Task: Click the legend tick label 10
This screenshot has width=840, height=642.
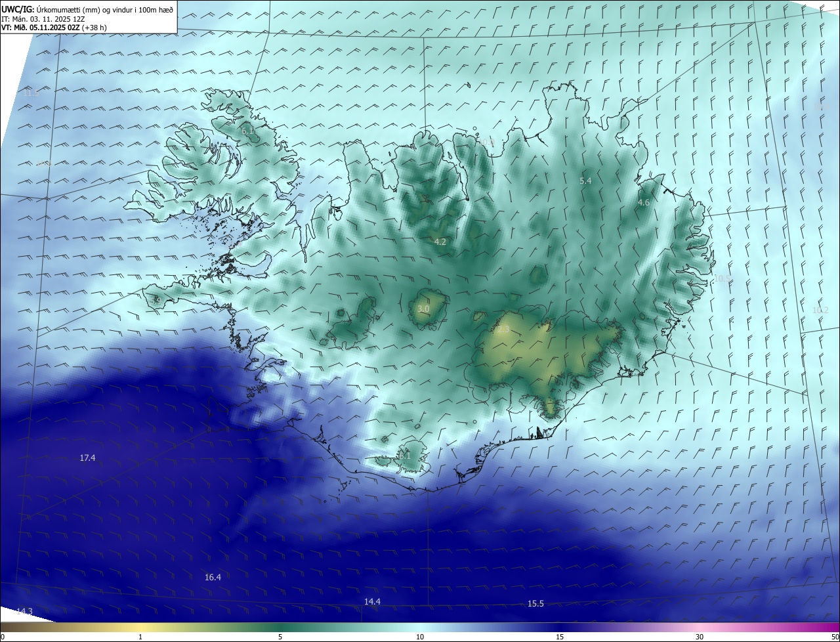Action: coord(420,637)
